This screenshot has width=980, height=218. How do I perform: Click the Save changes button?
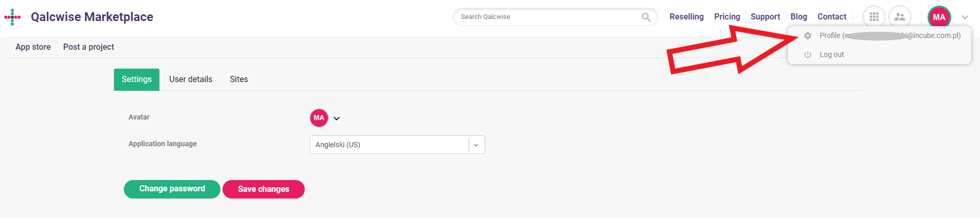(x=264, y=189)
